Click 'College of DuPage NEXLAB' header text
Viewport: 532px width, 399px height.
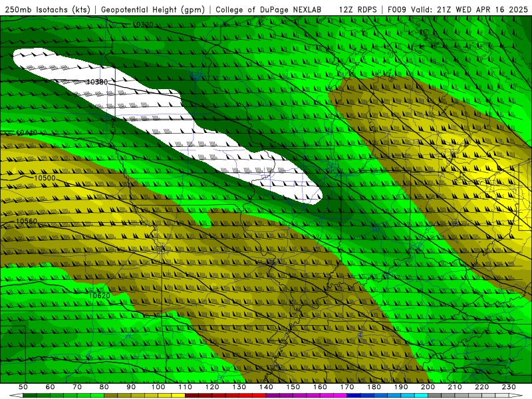pyautogui.click(x=269, y=10)
